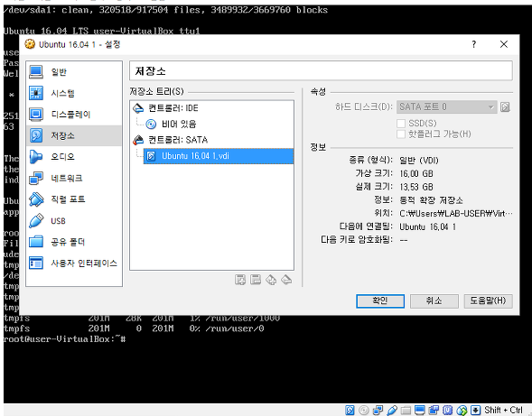Click the /dev/sda1: clean line in terminal
The width and height of the screenshot is (532, 416).
165,10
